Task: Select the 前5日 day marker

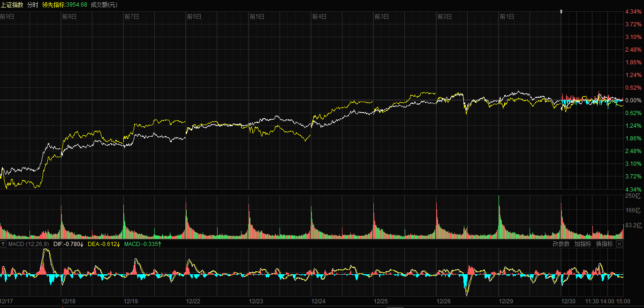Action: 257,16
